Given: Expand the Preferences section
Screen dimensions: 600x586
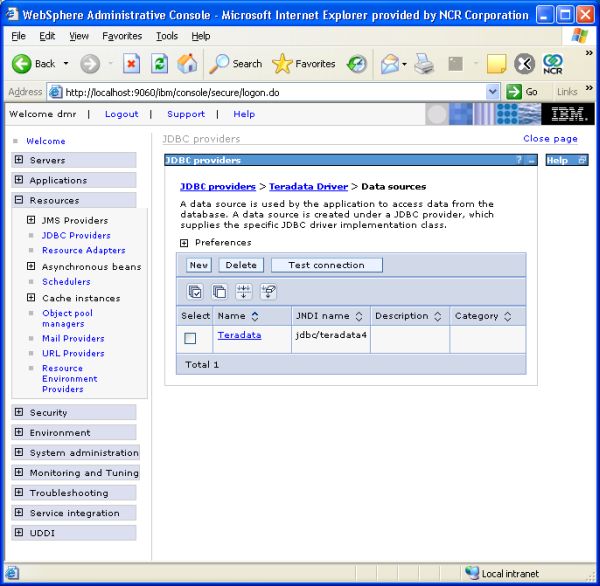Looking at the screenshot, I should (184, 243).
